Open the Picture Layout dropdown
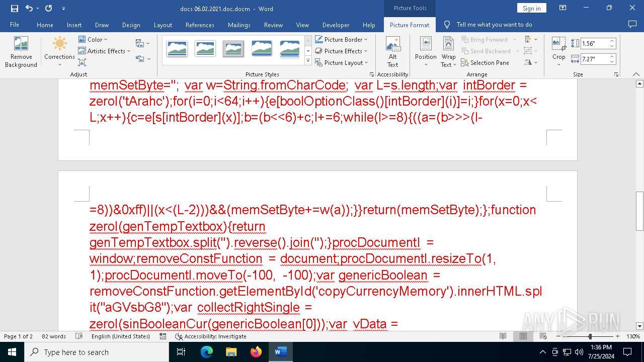The height and width of the screenshot is (362, 644). [x=342, y=62]
